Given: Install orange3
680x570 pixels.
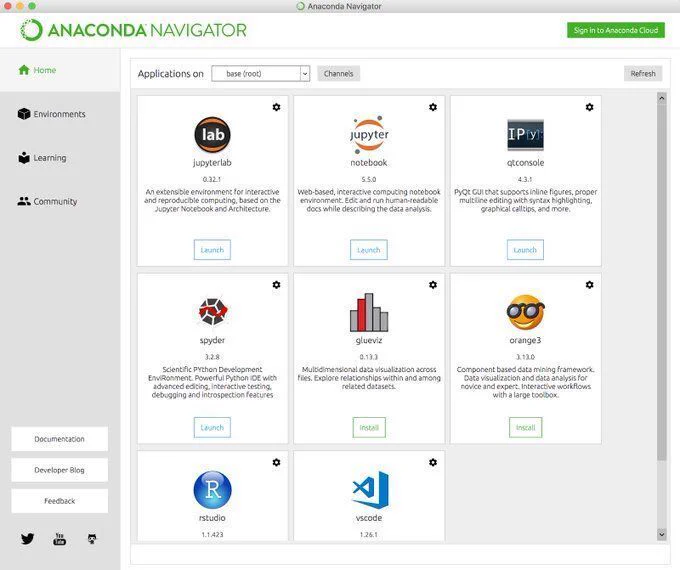Looking at the screenshot, I should click(x=526, y=427).
